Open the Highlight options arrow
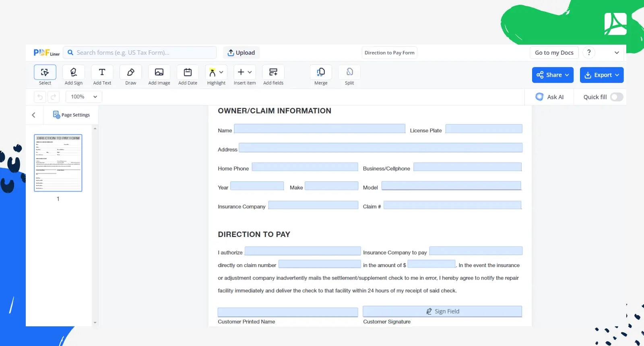Screen dimensions: 644x346 click(221, 72)
